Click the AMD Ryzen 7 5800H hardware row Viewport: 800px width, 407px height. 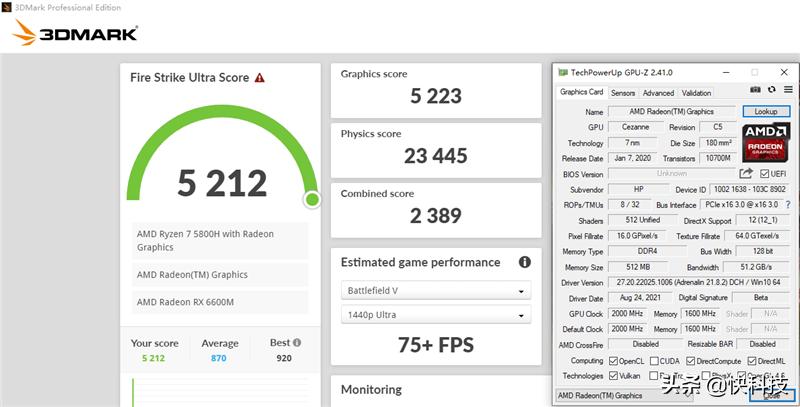pyautogui.click(x=220, y=240)
